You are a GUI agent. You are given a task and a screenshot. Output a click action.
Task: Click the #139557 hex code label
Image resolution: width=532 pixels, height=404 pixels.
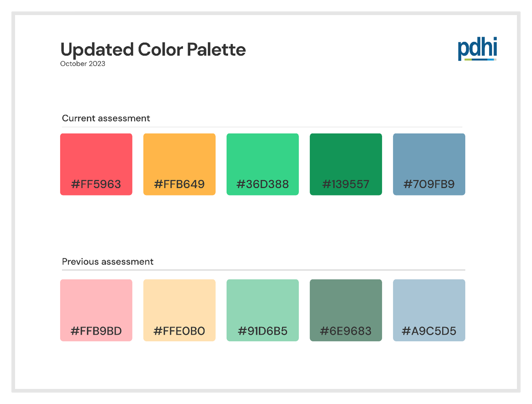pos(346,184)
